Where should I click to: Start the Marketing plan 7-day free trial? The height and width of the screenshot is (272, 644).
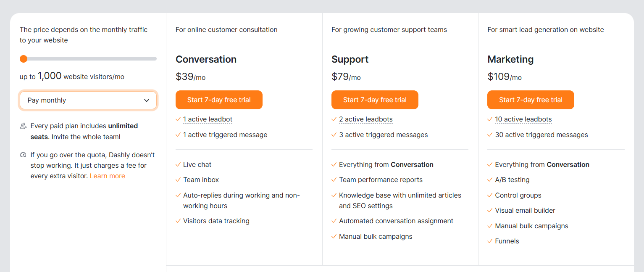point(531,100)
